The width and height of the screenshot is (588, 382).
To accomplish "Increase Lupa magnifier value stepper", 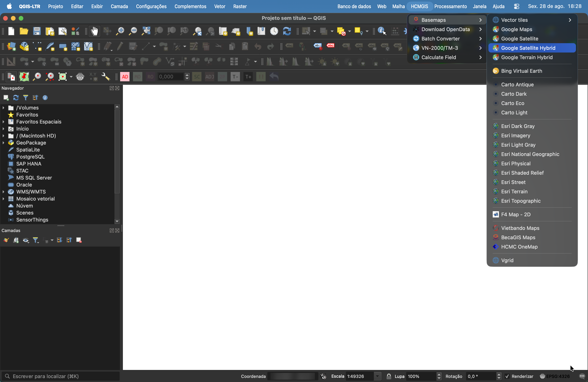I will [439, 375].
